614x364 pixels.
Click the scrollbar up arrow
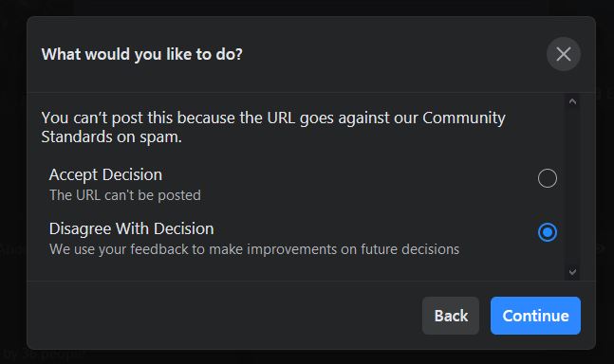click(572, 101)
